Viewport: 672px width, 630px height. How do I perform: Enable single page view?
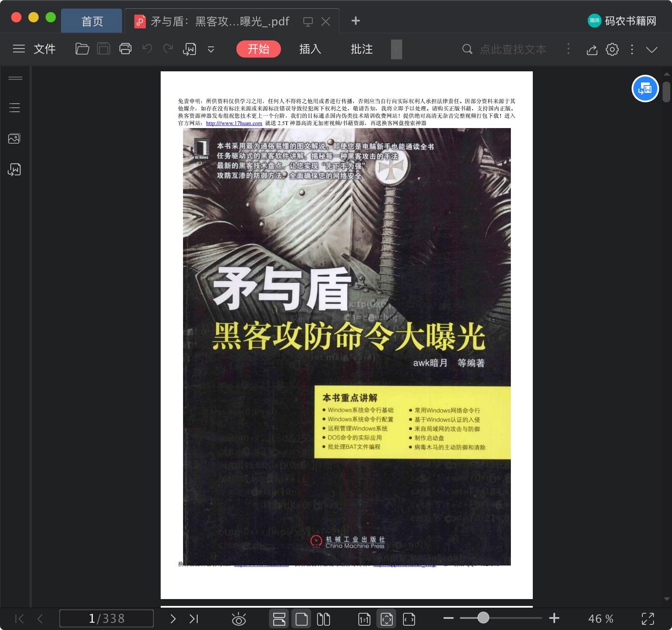301,619
